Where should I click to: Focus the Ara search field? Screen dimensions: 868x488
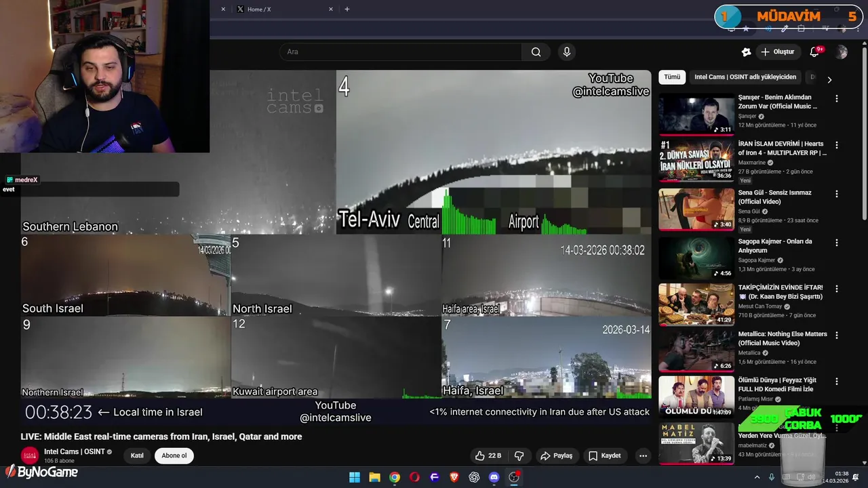[x=400, y=52]
